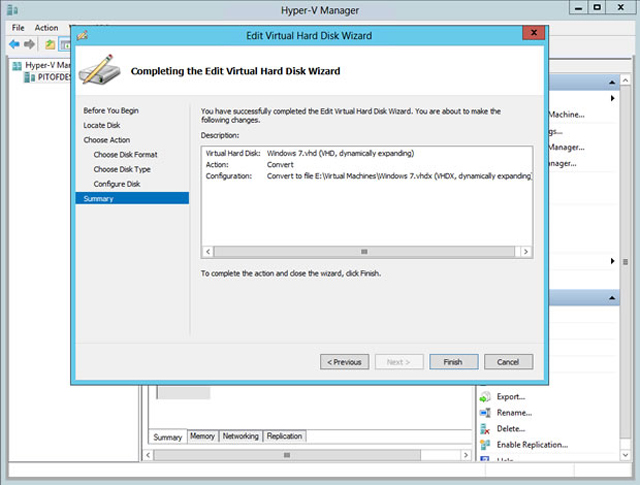Select the Before You Begin wizard step

[111, 111]
